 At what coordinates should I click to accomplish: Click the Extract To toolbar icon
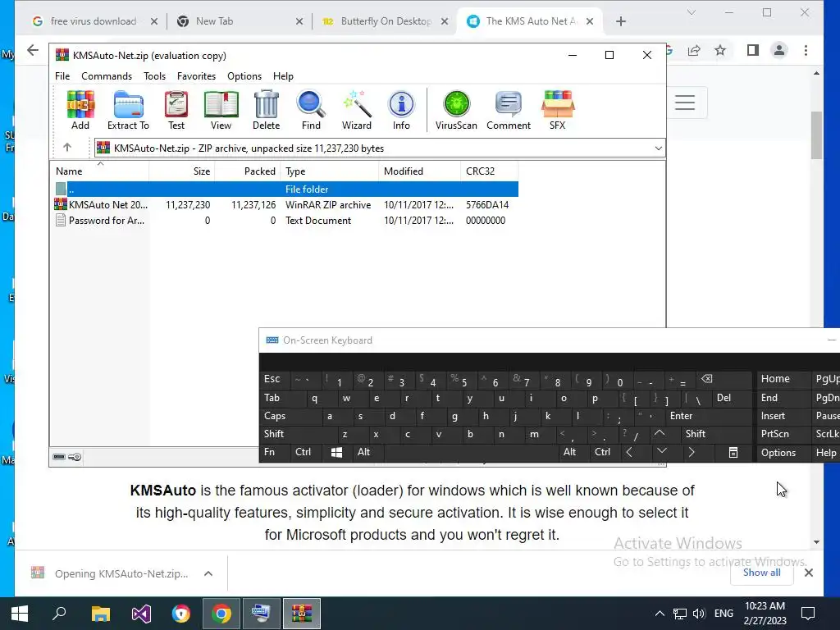click(x=128, y=110)
